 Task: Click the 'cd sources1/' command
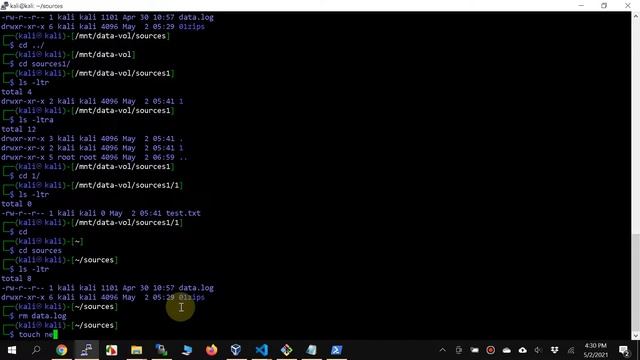click(x=44, y=64)
